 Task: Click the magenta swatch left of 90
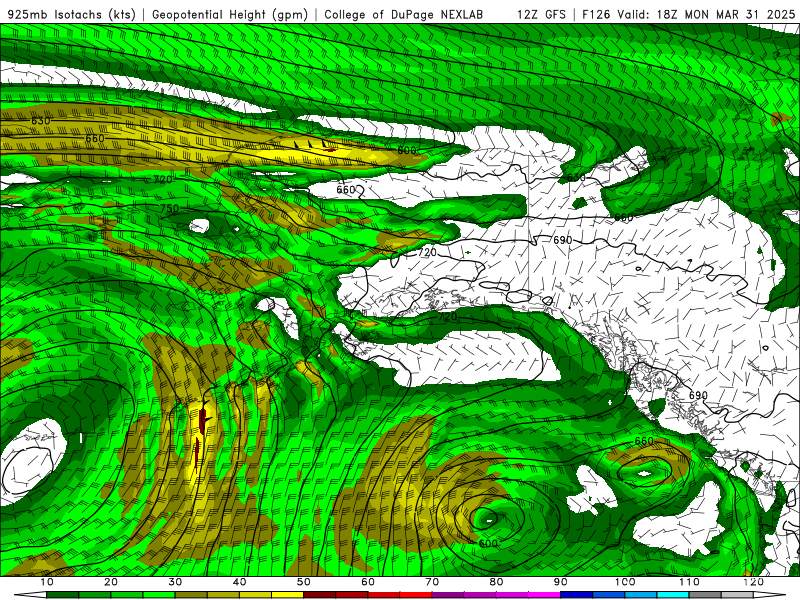click(544, 595)
